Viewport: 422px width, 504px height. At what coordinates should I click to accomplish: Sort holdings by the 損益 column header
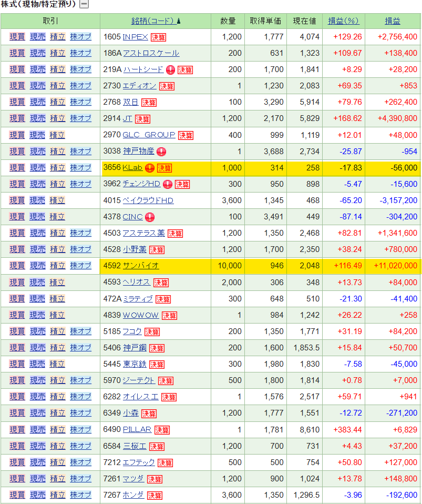[x=392, y=21]
